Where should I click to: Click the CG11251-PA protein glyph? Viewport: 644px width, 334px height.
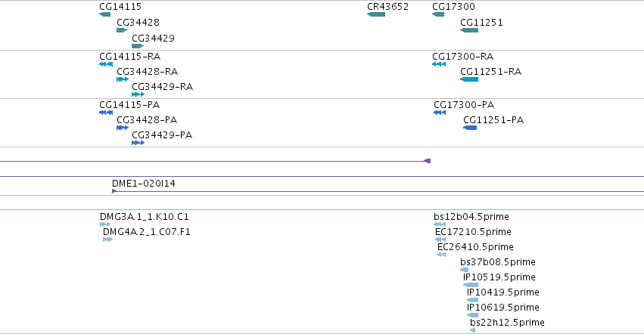click(470, 128)
